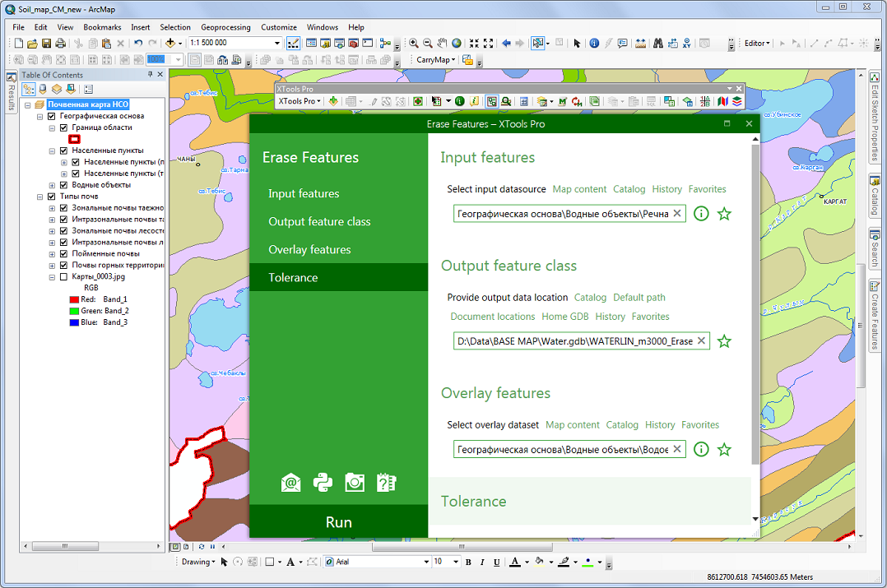Click the Python script icon
Screen dimensions: 887x588
coord(323,483)
